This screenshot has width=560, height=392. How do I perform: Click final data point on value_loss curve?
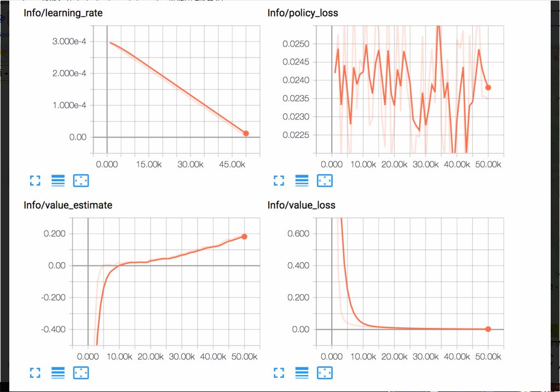point(488,329)
